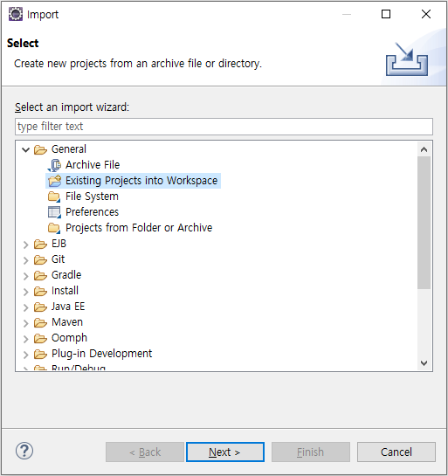The image size is (448, 476).
Task: Click the File System folder icon
Action: coord(54,197)
